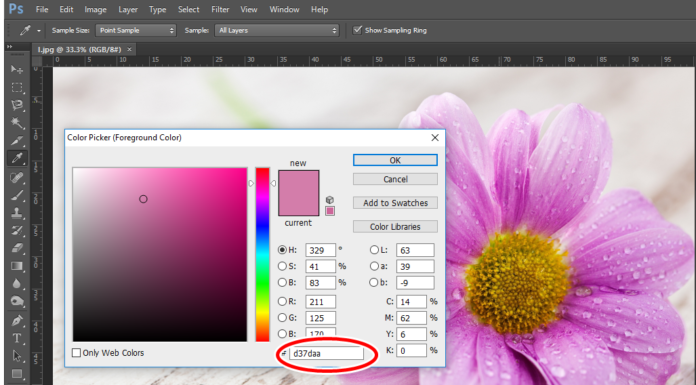This screenshot has height=385, width=696.
Task: Close the l.jpg document tab
Action: coord(129,49)
